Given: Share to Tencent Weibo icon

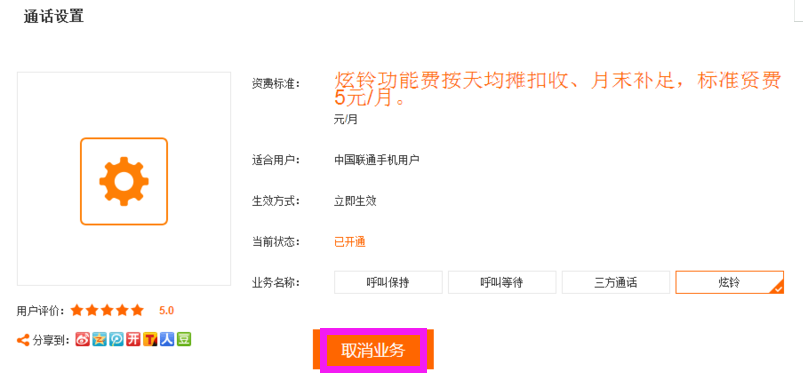Looking at the screenshot, I should click(116, 339).
